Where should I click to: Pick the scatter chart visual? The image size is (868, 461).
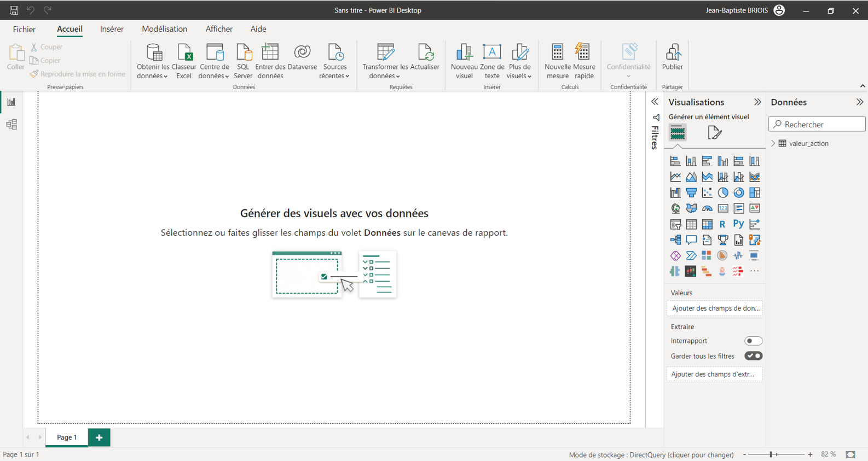(x=707, y=192)
